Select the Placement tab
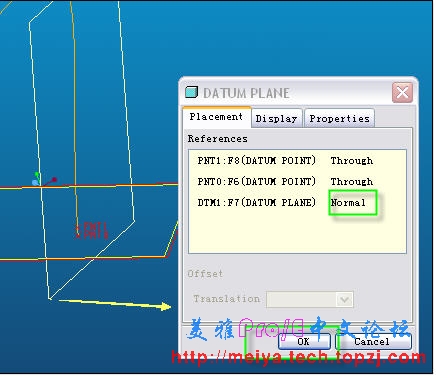Screen dimensions: 436x377 click(216, 117)
